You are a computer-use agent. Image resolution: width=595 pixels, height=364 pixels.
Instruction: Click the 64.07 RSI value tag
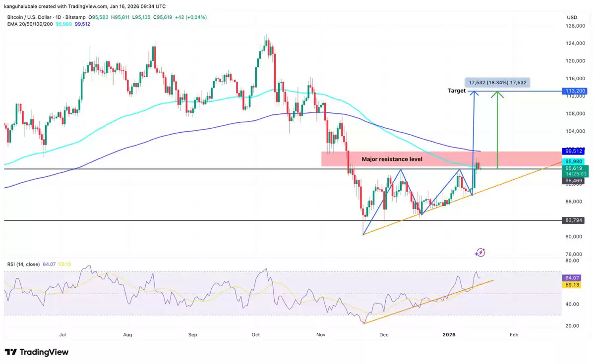tap(572, 278)
